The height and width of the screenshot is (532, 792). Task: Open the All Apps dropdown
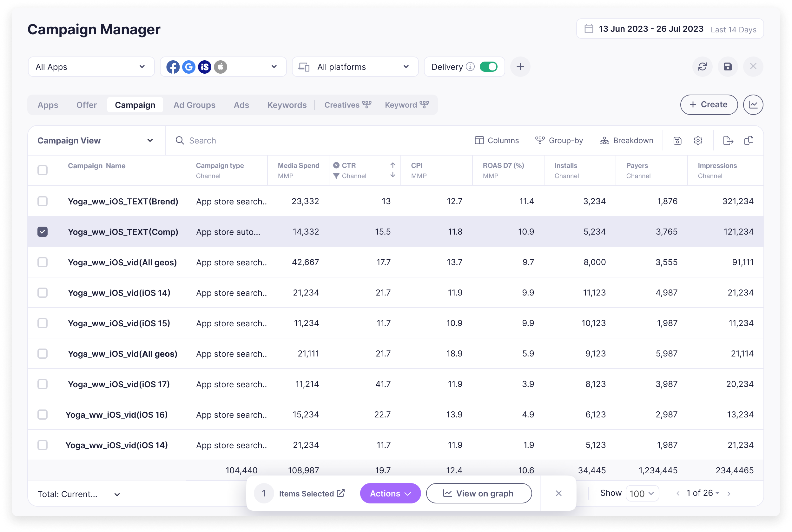(91, 67)
